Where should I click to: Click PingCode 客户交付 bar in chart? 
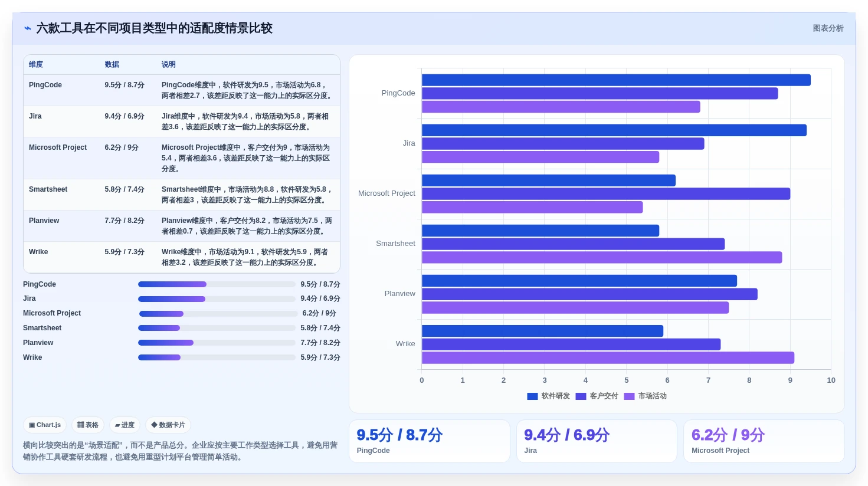[600, 93]
